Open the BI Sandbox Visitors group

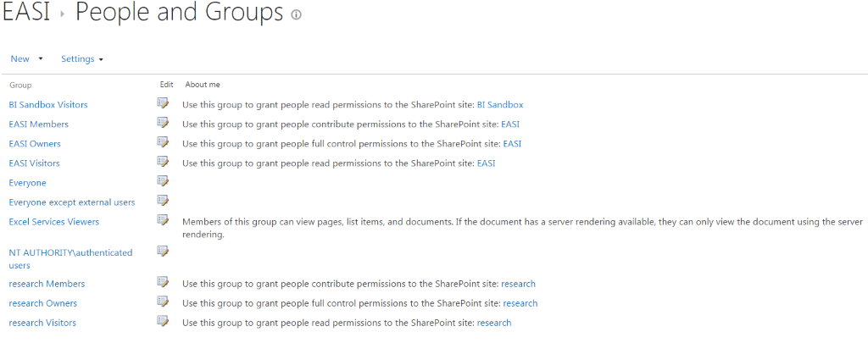(48, 104)
